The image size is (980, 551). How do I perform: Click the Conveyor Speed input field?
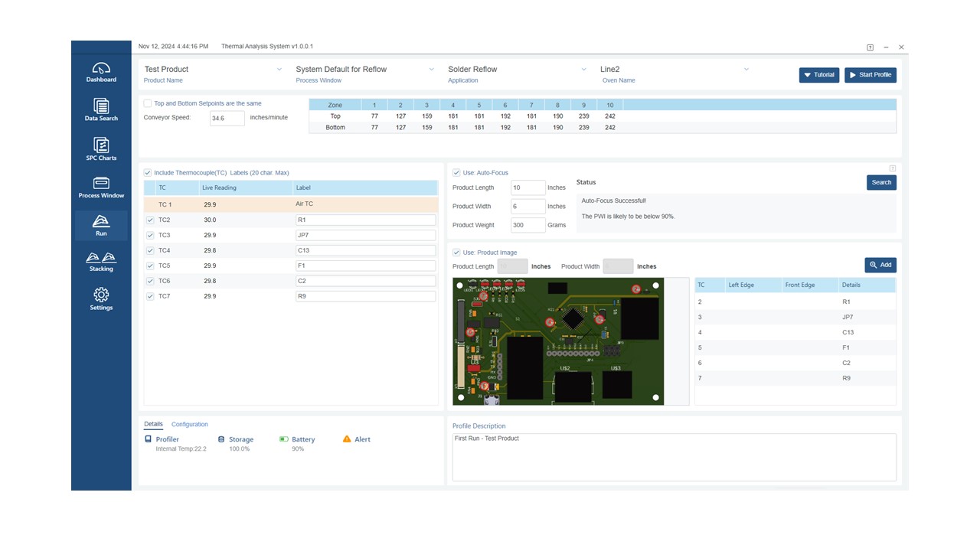pyautogui.click(x=227, y=118)
